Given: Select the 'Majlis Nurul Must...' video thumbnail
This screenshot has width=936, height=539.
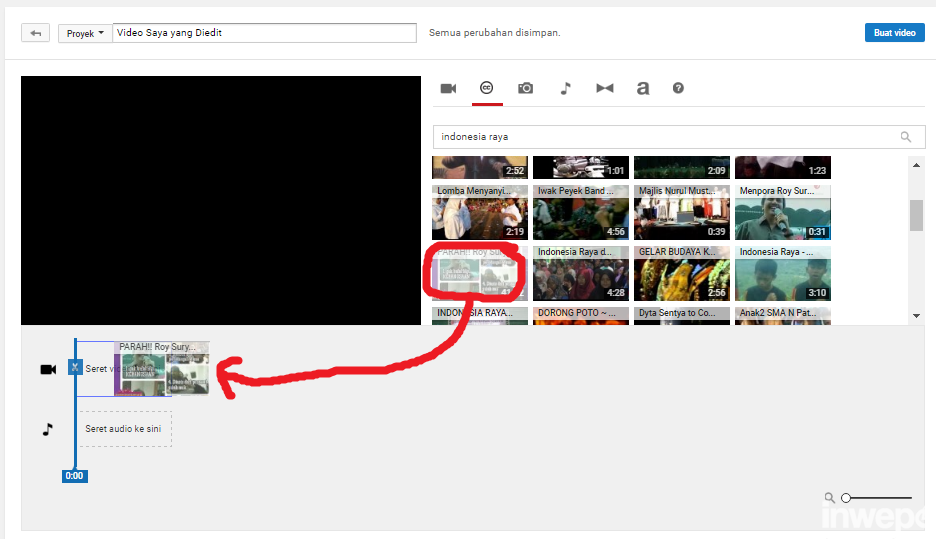Looking at the screenshot, I should (x=682, y=212).
